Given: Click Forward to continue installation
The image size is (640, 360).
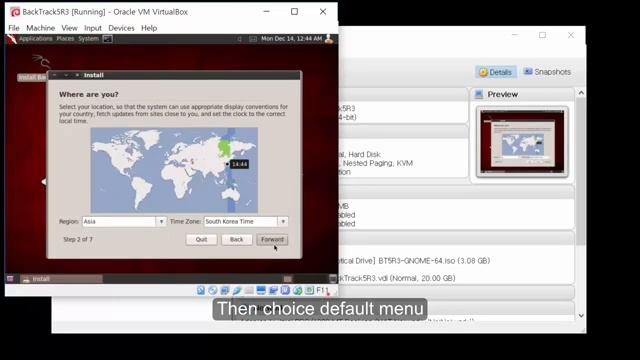Looking at the screenshot, I should (272, 240).
